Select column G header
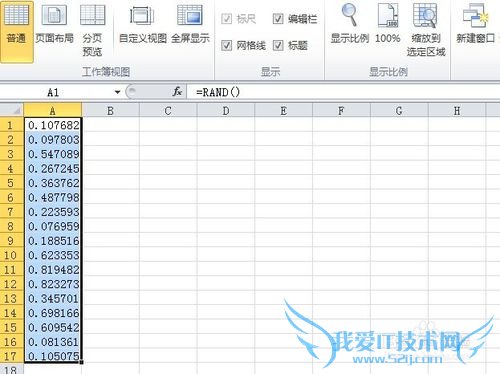Image resolution: width=500 pixels, height=374 pixels. click(x=399, y=110)
